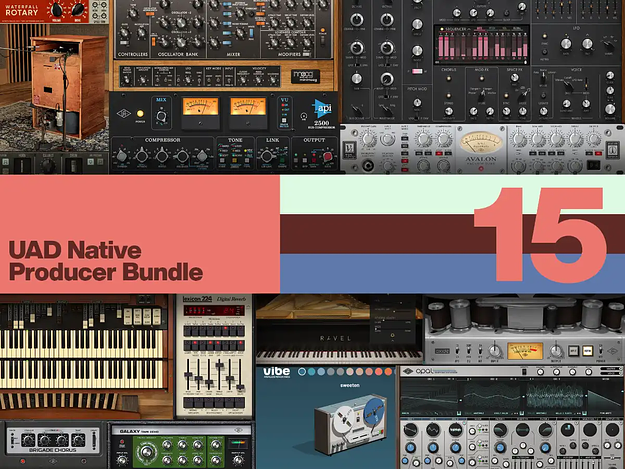Click the first opal sawtooth wave selector knob
625x469 pixels.
click(410, 430)
